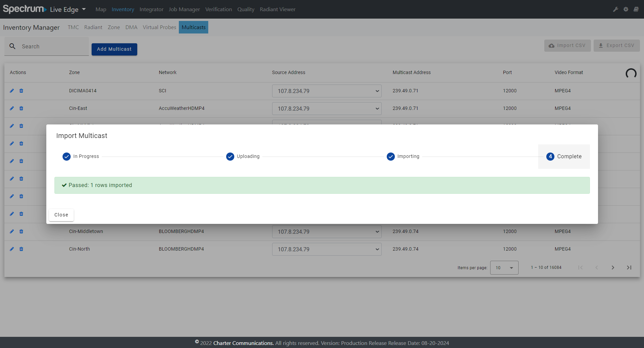Click the Port column header
Image resolution: width=644 pixels, height=348 pixels.
coord(507,72)
